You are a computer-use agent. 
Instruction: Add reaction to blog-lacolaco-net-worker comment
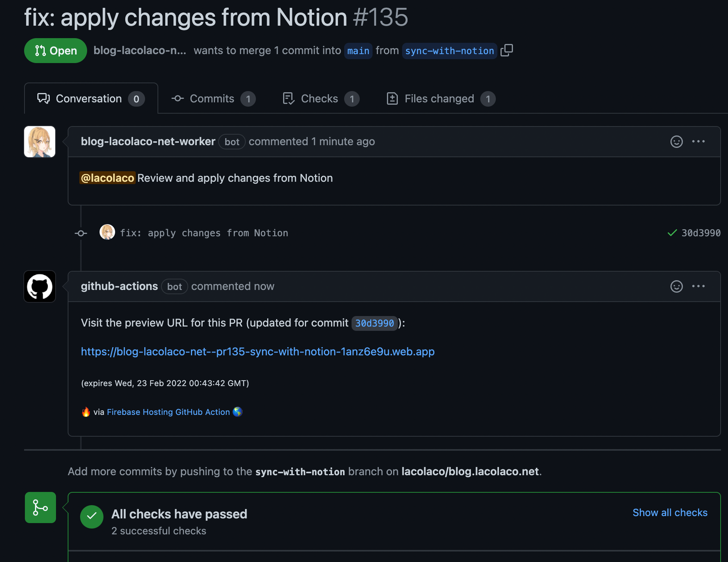pyautogui.click(x=676, y=142)
